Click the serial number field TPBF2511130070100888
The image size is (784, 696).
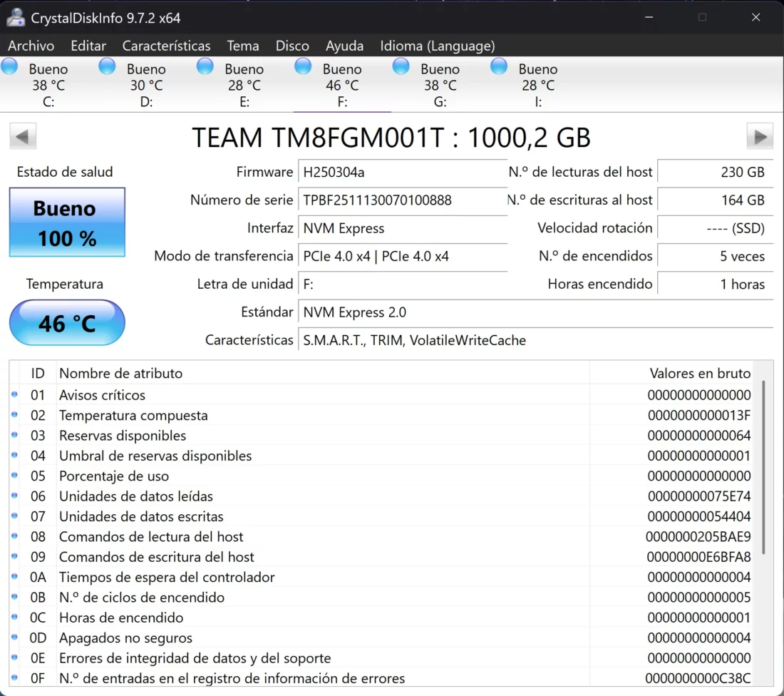[403, 200]
